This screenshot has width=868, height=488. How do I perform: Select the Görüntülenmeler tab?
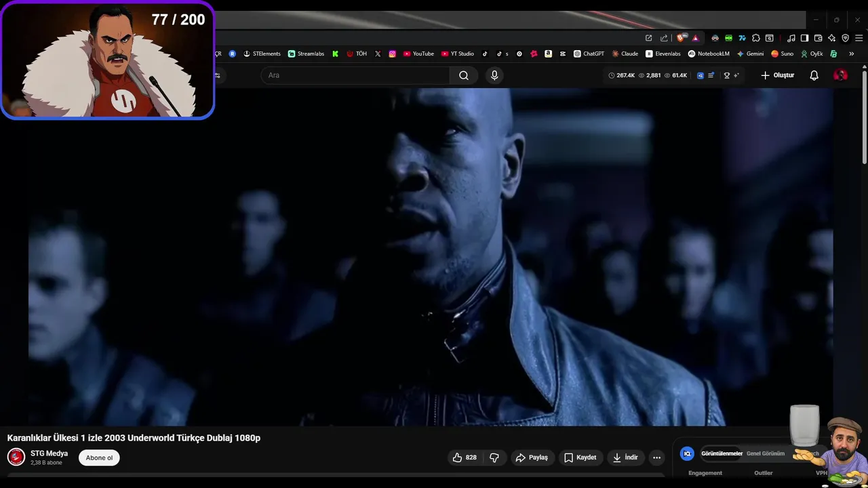click(x=722, y=453)
